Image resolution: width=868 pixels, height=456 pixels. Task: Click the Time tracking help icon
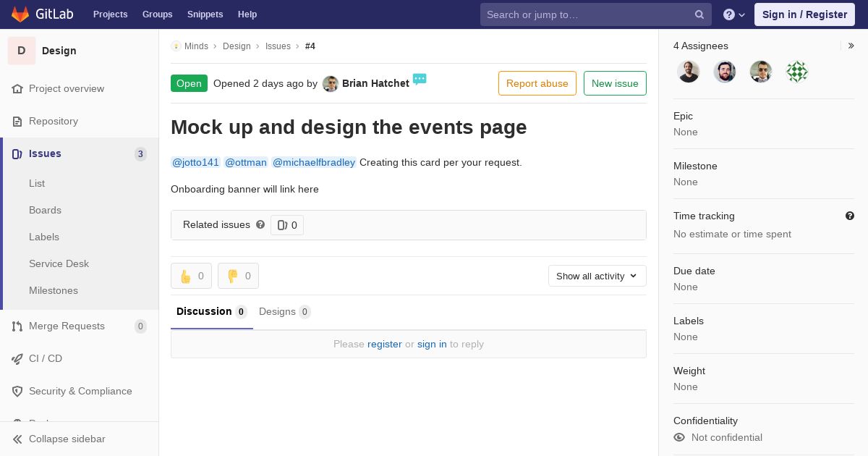[x=849, y=216]
